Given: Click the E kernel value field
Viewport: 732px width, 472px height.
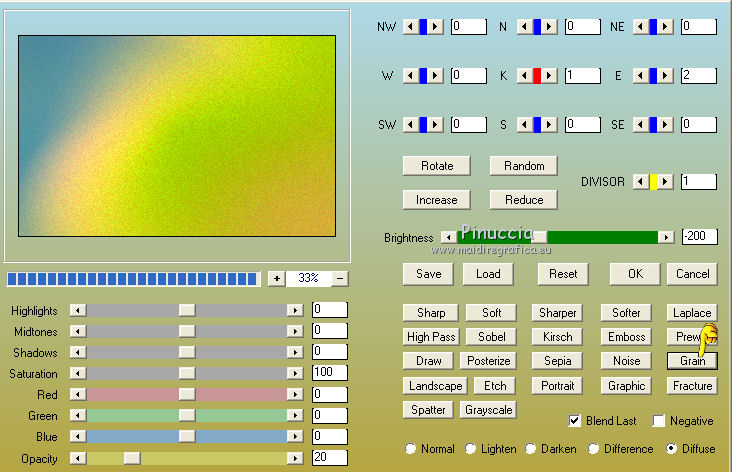Looking at the screenshot, I should pyautogui.click(x=698, y=75).
